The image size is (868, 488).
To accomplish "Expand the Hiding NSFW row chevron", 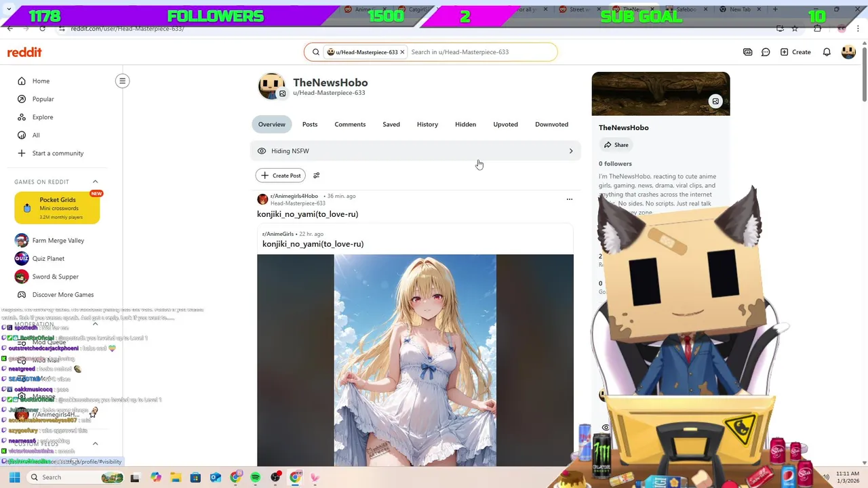I will (x=571, y=151).
